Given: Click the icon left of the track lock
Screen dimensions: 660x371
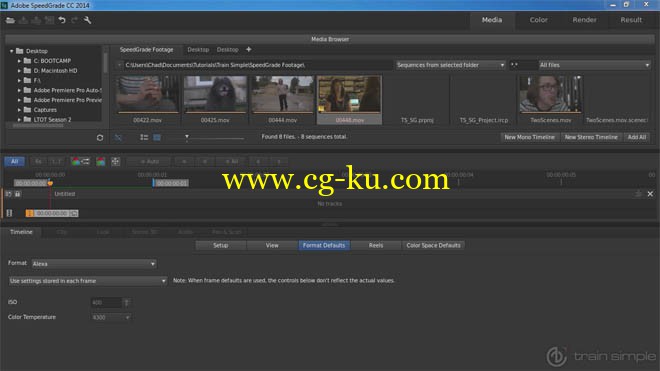Looking at the screenshot, I should pos(8,194).
